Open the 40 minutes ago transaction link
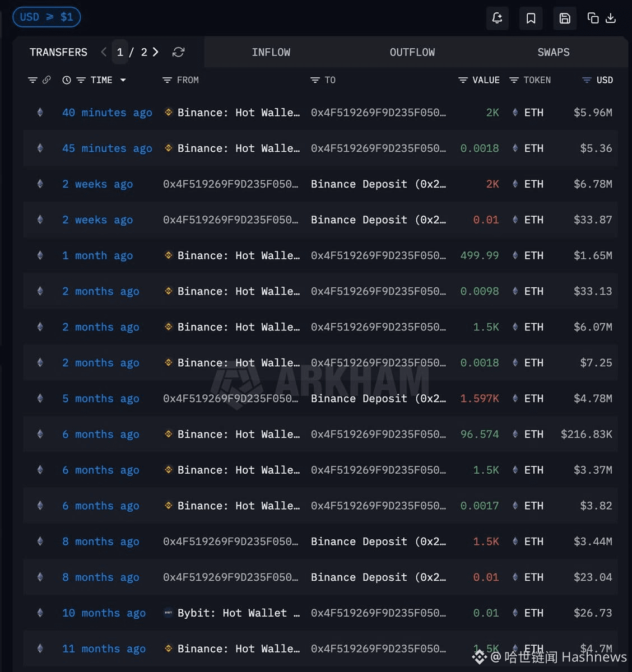The image size is (632, 672). pos(107,113)
